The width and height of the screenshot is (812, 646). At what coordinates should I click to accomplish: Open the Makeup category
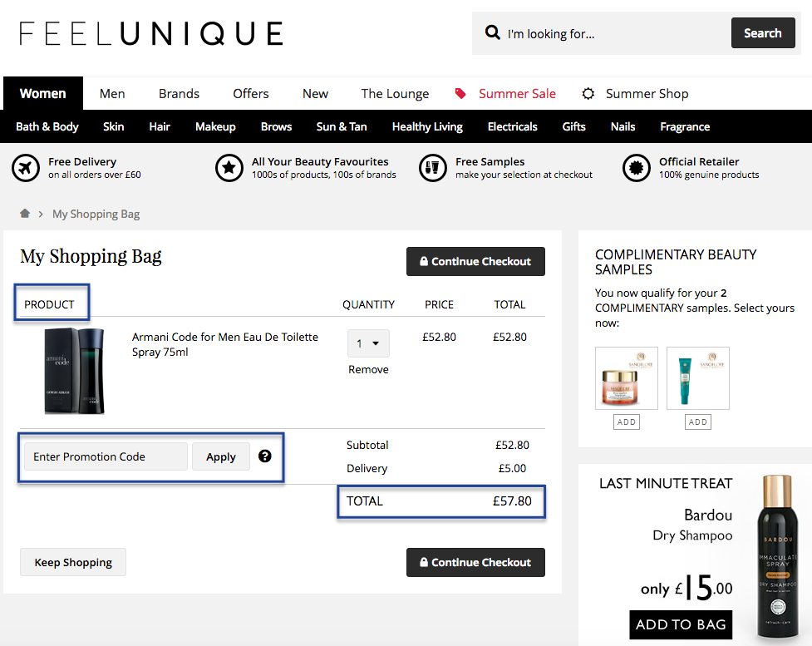pyautogui.click(x=215, y=127)
